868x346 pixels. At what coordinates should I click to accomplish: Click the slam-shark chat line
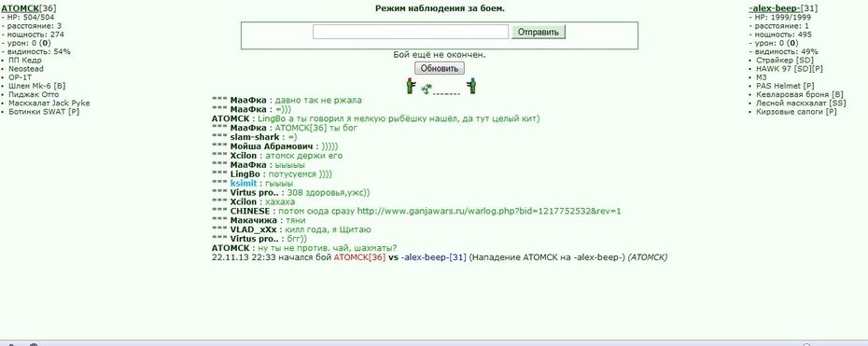tap(255, 137)
